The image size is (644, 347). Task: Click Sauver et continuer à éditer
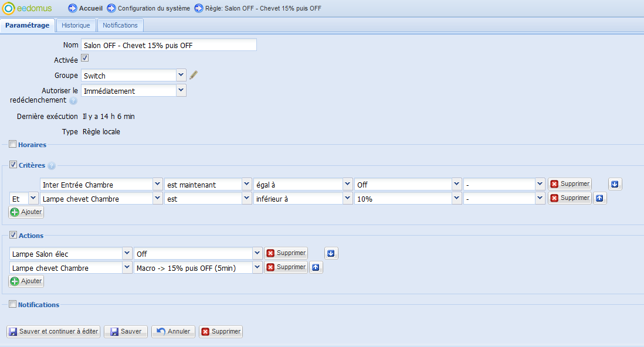pos(53,332)
